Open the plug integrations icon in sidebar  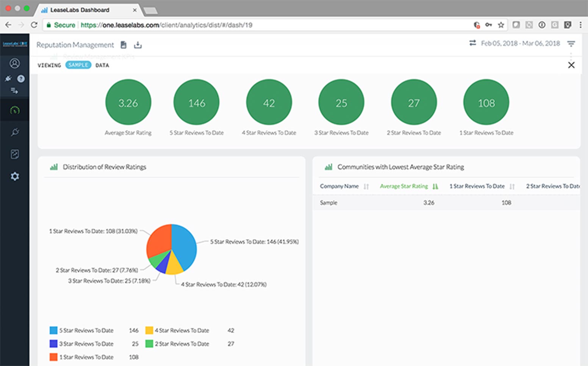[x=15, y=132]
